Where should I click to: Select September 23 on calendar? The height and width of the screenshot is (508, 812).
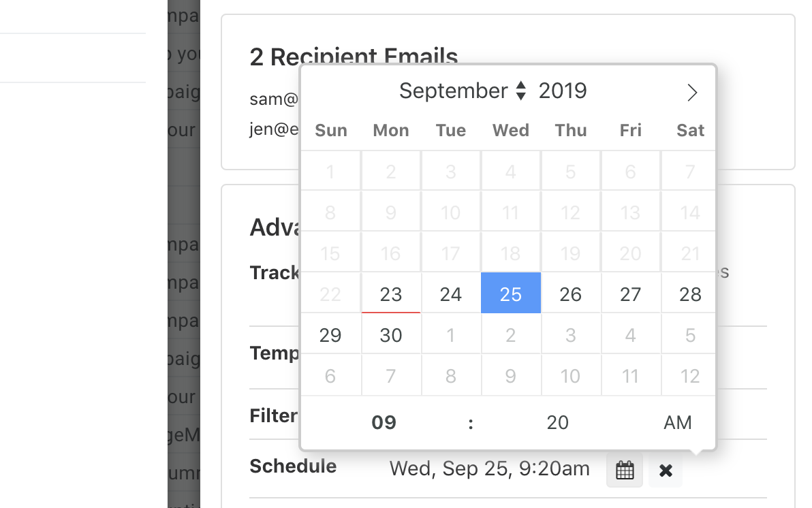click(x=391, y=294)
